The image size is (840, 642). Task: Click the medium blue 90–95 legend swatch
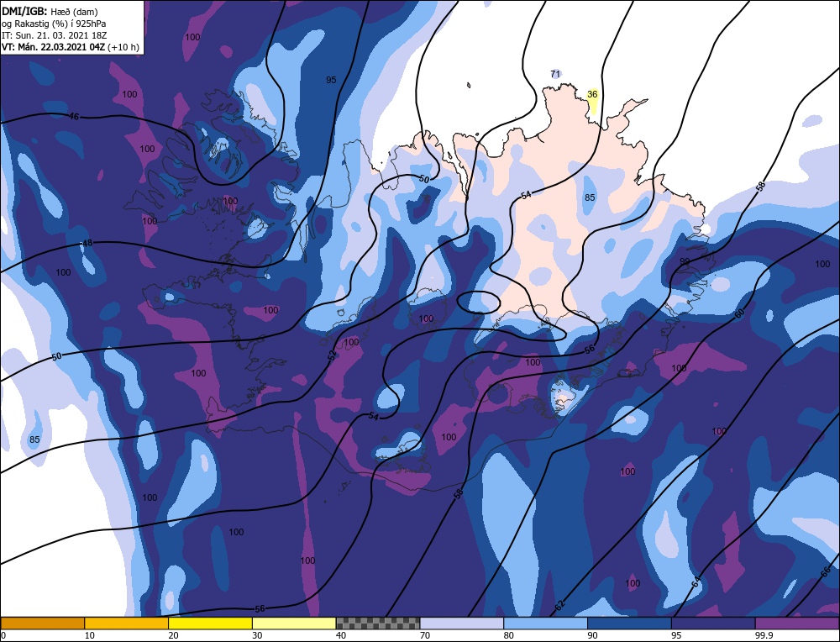[x=629, y=623]
